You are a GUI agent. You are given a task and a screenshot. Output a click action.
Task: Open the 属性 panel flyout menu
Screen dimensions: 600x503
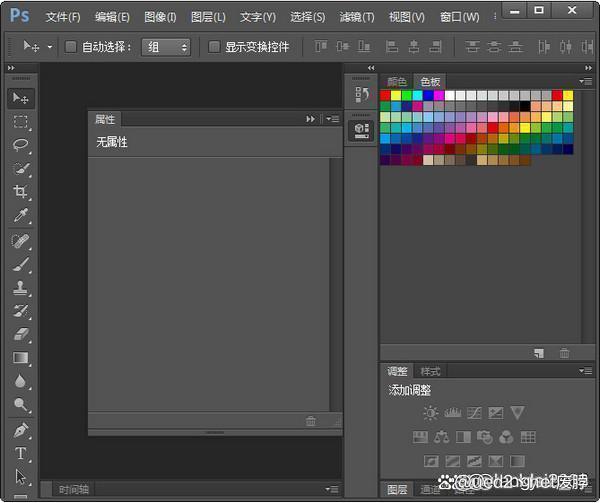point(333,119)
